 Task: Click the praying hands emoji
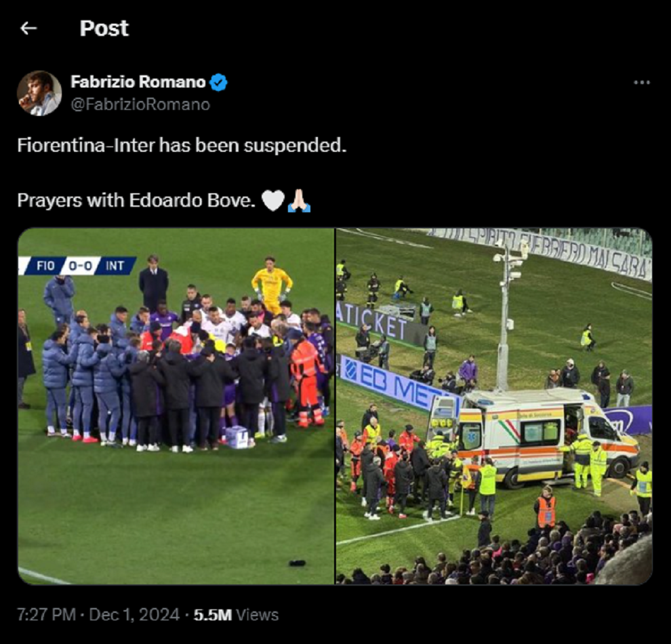pos(299,200)
